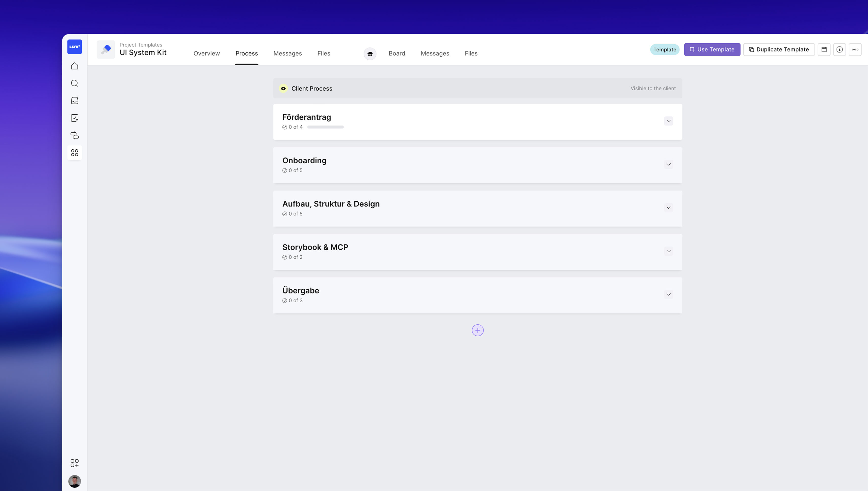Click the Use Template button
Screen dimensions: 868x491
[712, 49]
